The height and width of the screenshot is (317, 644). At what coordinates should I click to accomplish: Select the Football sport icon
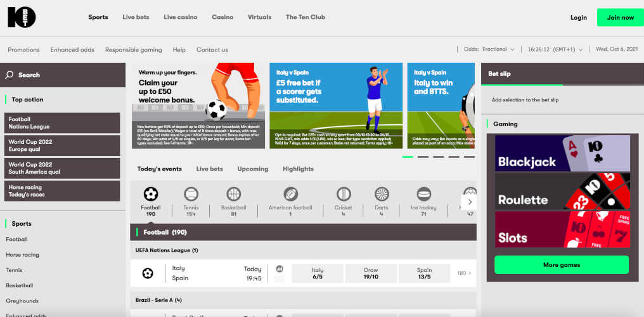pyautogui.click(x=151, y=194)
